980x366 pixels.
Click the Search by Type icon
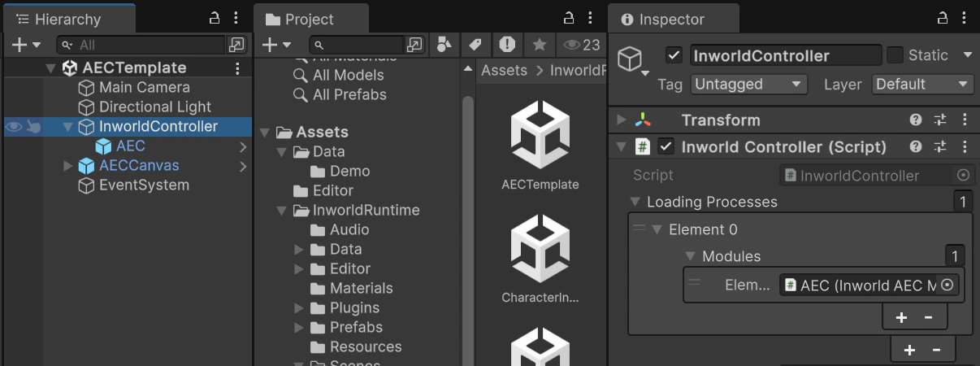(x=444, y=45)
